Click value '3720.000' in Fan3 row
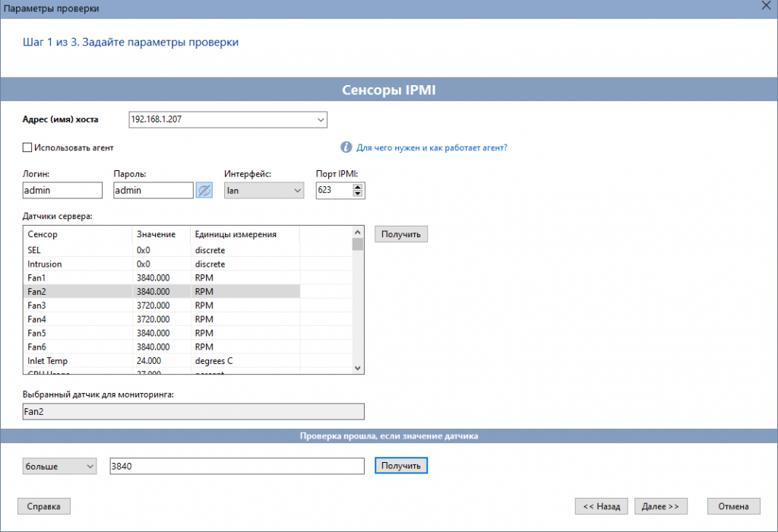 [x=153, y=306]
